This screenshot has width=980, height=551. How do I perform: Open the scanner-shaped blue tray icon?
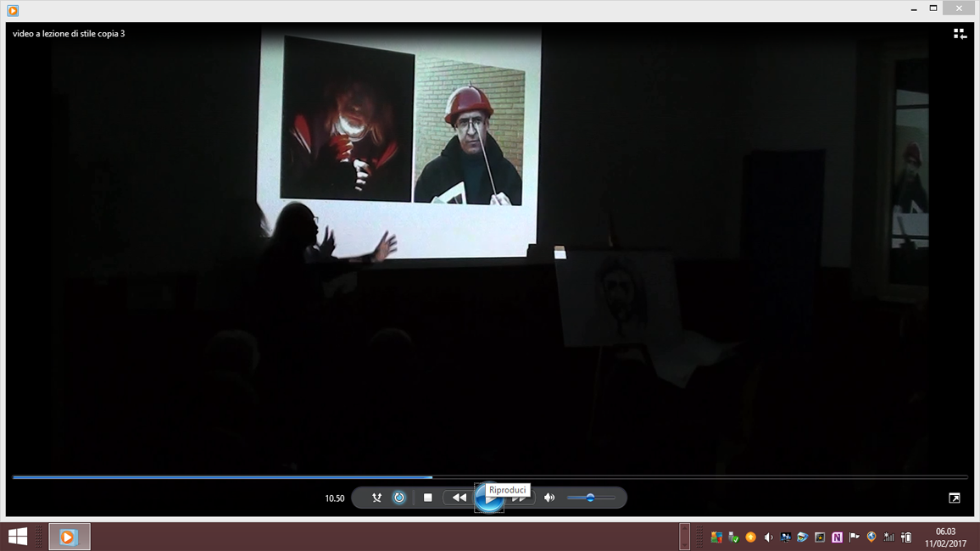click(803, 537)
